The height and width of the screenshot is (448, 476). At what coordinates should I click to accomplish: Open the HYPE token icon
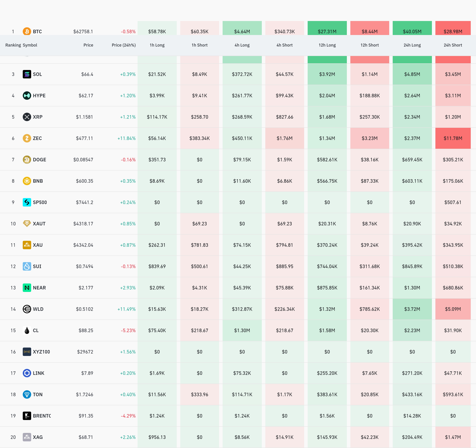pos(27,96)
